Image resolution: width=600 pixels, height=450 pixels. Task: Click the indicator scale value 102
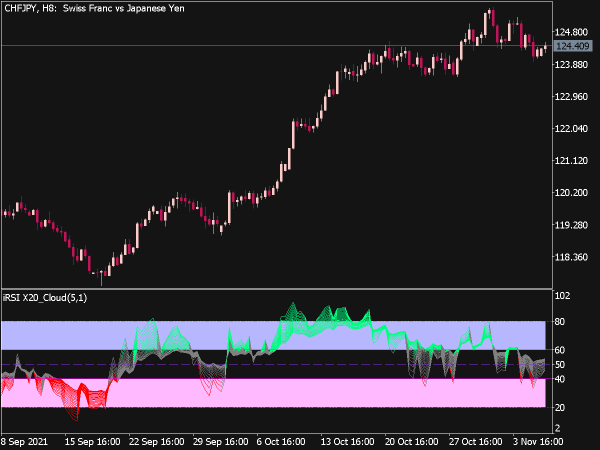tap(562, 296)
